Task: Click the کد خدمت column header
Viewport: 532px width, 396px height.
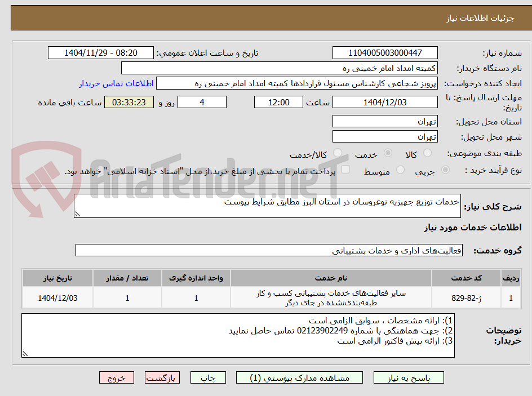Action: pyautogui.click(x=466, y=278)
